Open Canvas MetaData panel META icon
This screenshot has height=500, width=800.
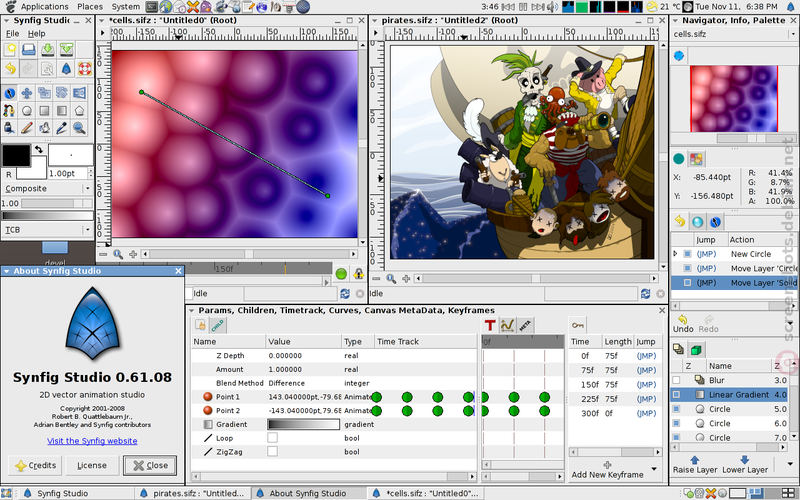(x=525, y=326)
